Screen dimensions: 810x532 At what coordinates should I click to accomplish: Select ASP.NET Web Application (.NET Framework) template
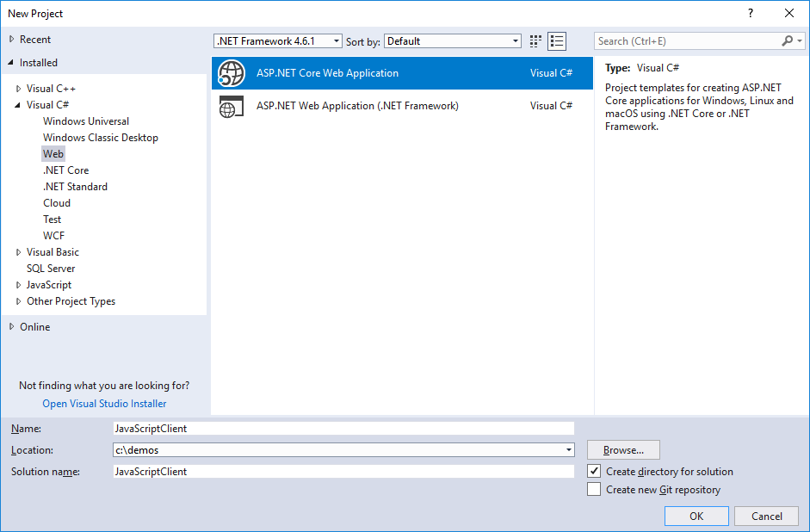402,106
